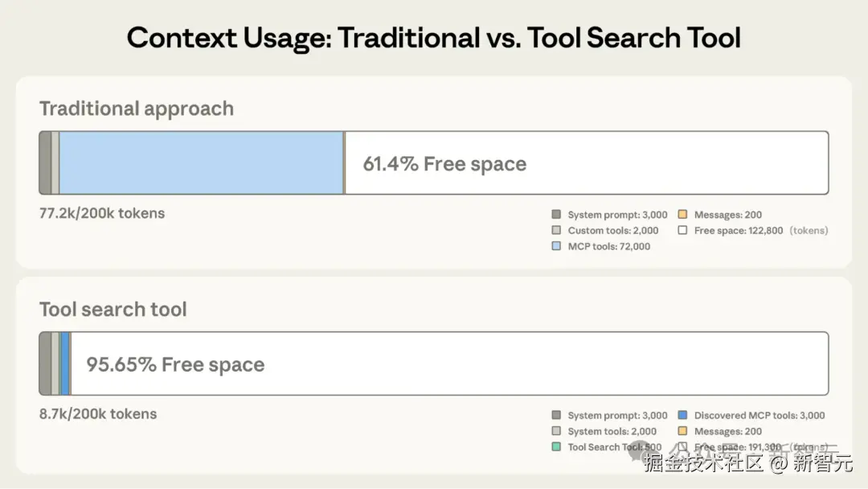Image resolution: width=868 pixels, height=489 pixels.
Task: Click the "8.7k/200k tokens" label
Action: 98,414
